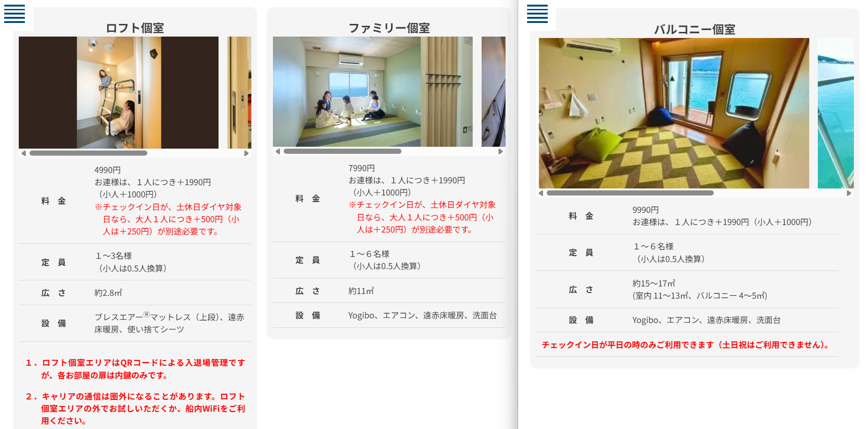Click right scroll arrow under ファミリー個室 gallery
Screen dimensions: 868x429
500,151
